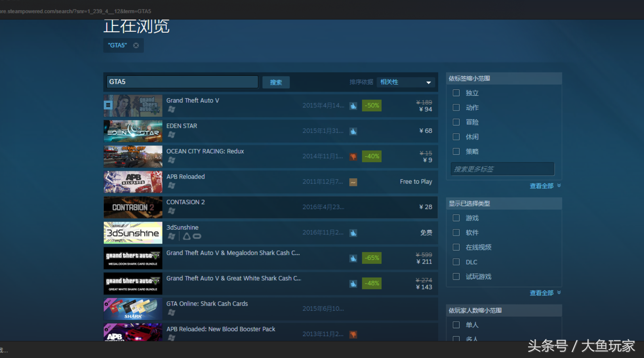Click positive review icon for 3dSunshine

tap(353, 233)
